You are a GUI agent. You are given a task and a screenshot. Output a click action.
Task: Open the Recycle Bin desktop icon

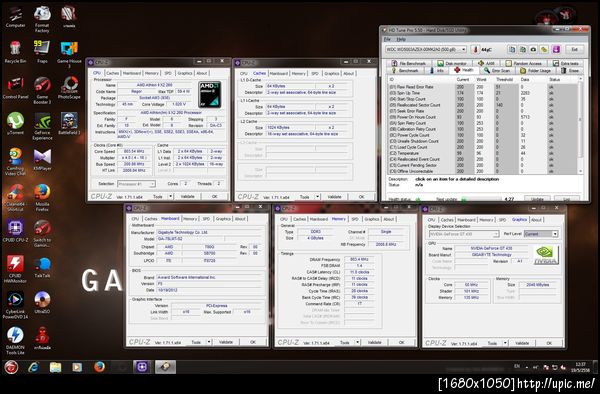[x=15, y=52]
